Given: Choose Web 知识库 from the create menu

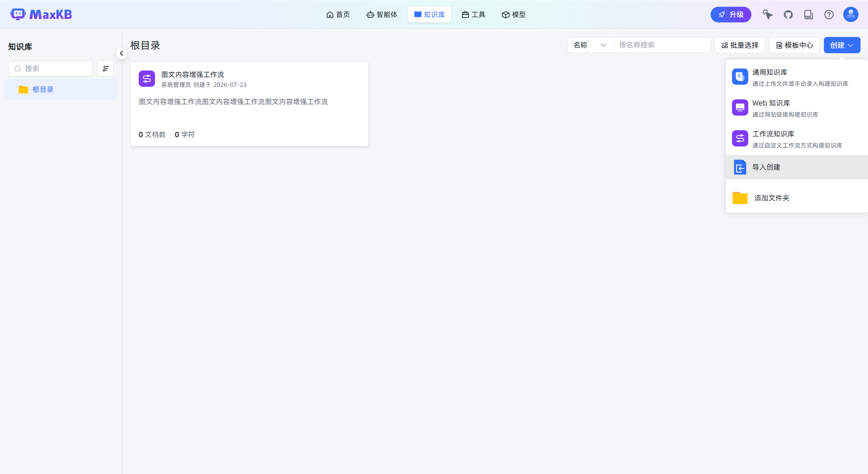Looking at the screenshot, I should coord(797,108).
